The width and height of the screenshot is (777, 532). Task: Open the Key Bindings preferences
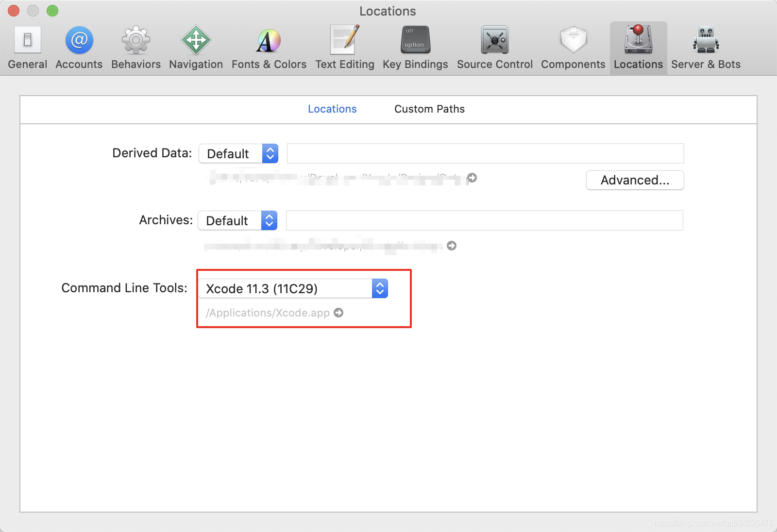[415, 48]
